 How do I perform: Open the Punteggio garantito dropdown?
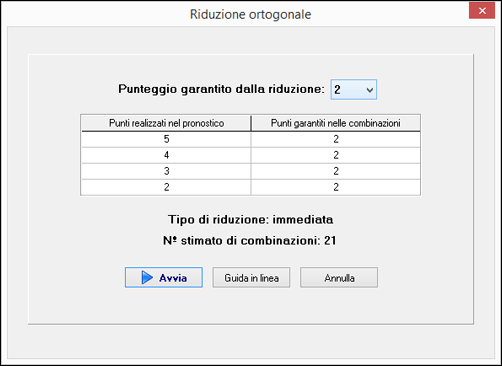(354, 89)
